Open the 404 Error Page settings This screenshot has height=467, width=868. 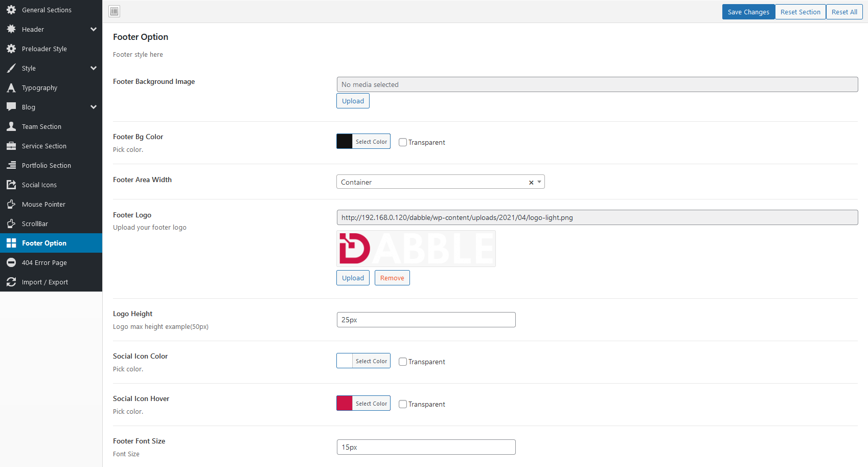(51, 262)
